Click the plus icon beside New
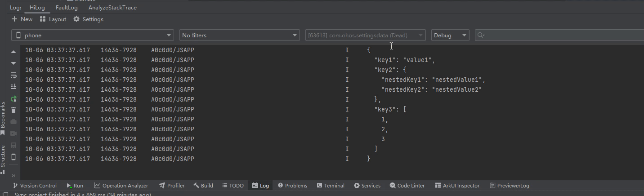 (14, 19)
